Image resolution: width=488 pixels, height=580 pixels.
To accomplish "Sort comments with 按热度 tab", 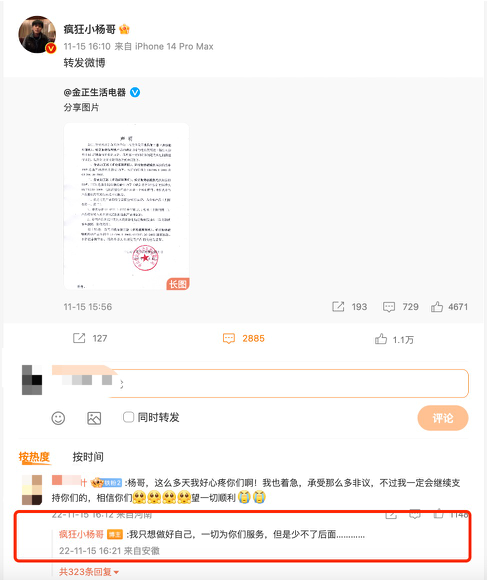I will 34,457.
